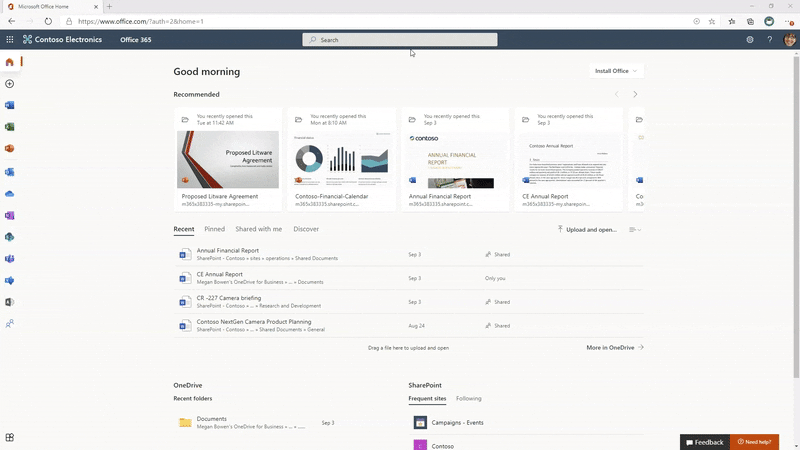Switch to the Discover tab
The height and width of the screenshot is (450, 800).
(306, 229)
